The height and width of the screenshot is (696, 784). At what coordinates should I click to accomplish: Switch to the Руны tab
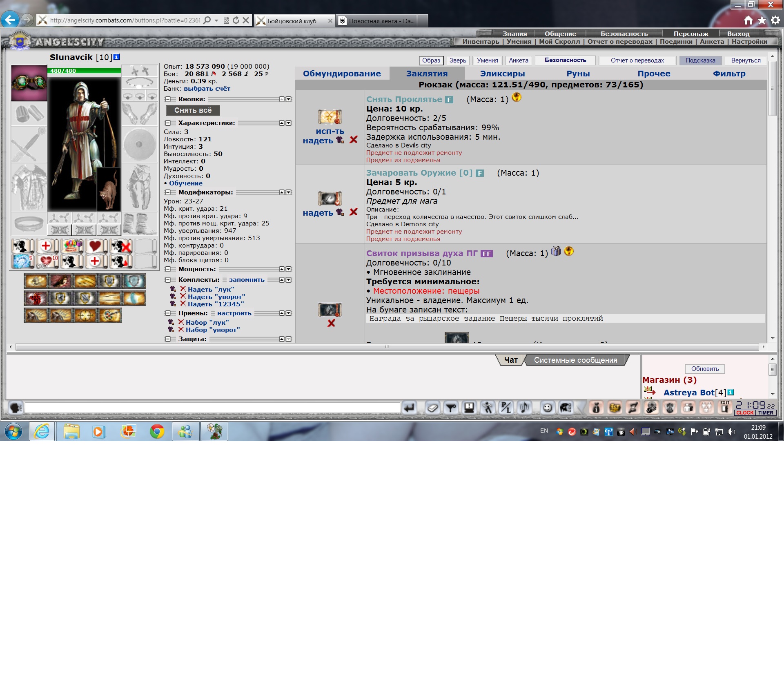coord(578,74)
